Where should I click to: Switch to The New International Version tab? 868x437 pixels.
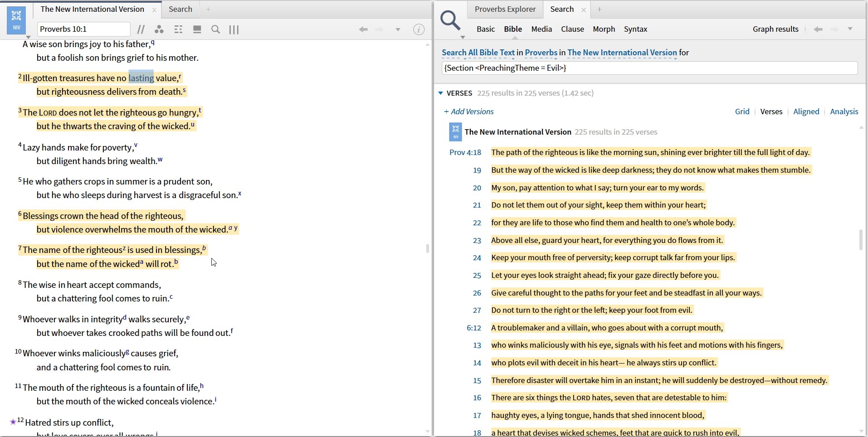tap(92, 9)
